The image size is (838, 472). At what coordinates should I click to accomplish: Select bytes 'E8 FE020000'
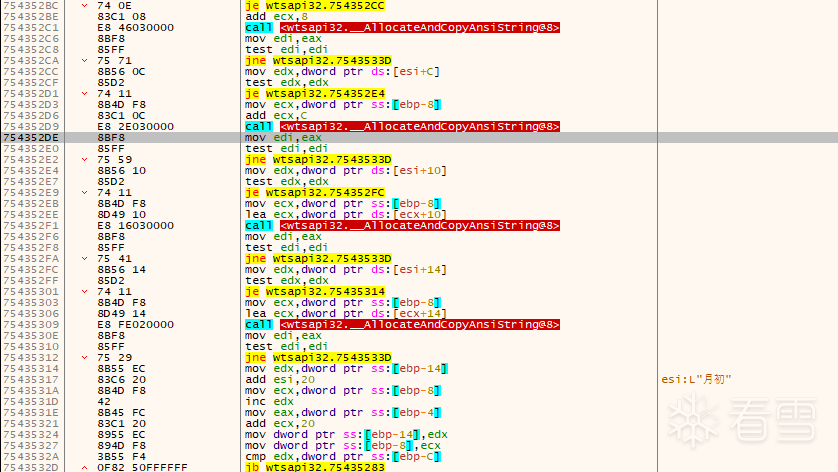coord(136,325)
